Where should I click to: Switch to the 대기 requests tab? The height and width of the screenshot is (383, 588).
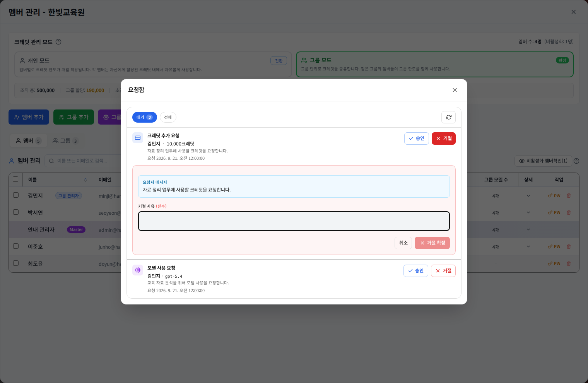[x=145, y=117]
